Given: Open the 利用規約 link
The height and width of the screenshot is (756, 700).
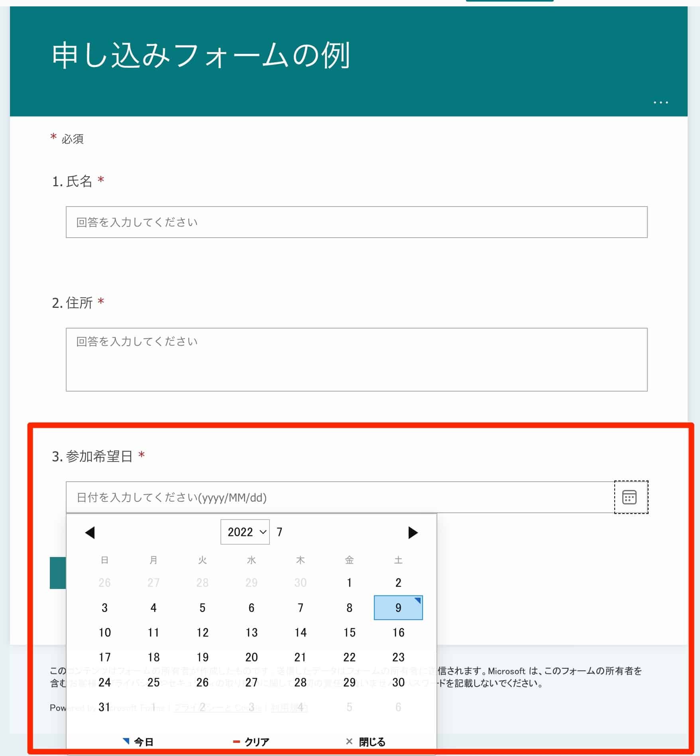Looking at the screenshot, I should (x=289, y=706).
